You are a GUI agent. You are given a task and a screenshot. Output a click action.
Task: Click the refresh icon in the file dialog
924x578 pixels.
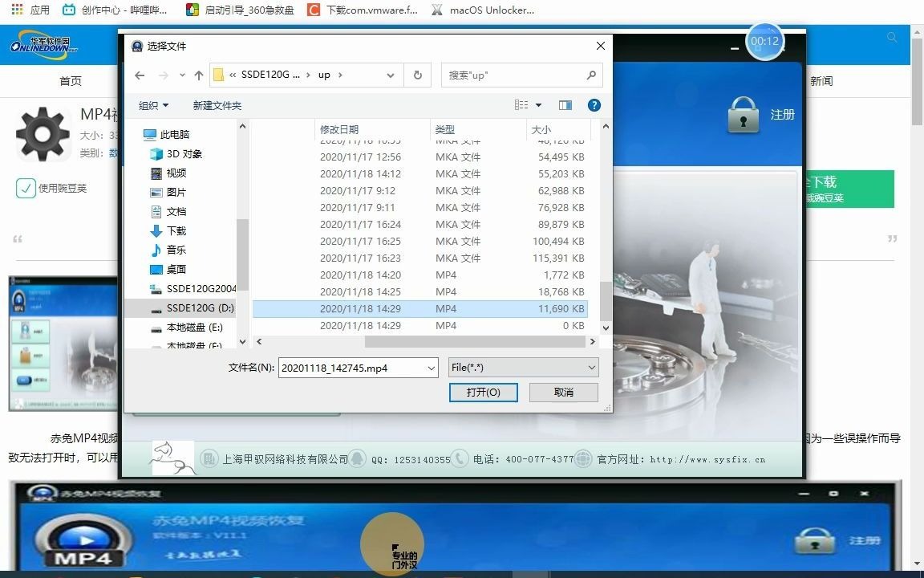(417, 74)
